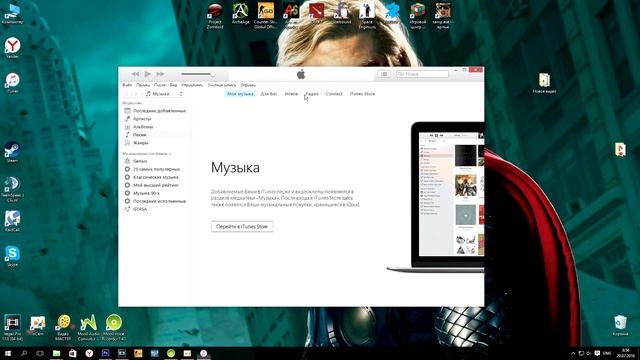This screenshot has width=640, height=360.
Task: Open the Справка menu
Action: coord(248,85)
